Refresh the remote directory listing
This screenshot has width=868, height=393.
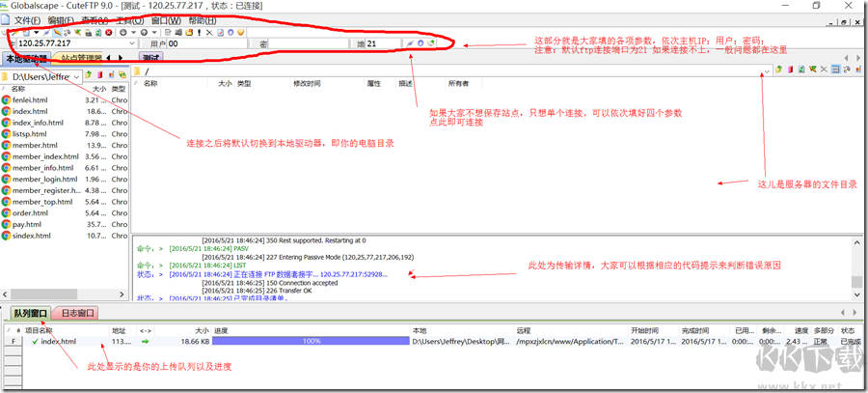[x=801, y=70]
